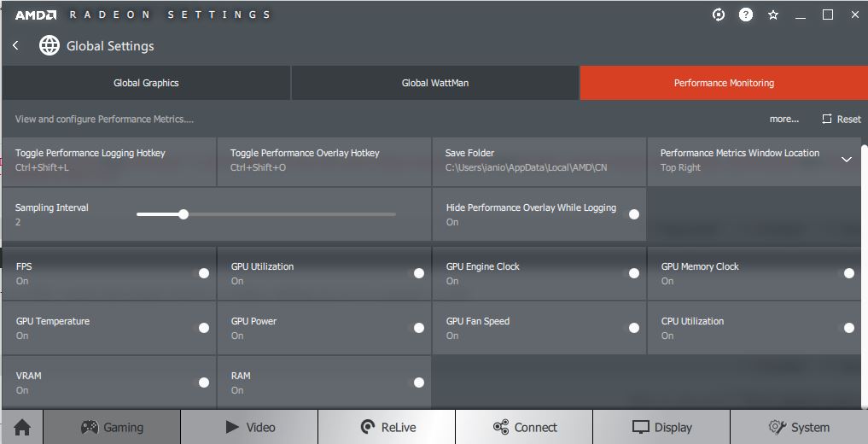Open the Radeon update notifications icon
The width and height of the screenshot is (868, 444).
pyautogui.click(x=719, y=15)
